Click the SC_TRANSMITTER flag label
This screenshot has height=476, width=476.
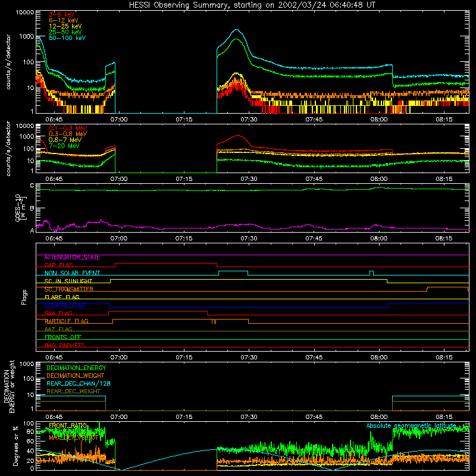point(68,289)
